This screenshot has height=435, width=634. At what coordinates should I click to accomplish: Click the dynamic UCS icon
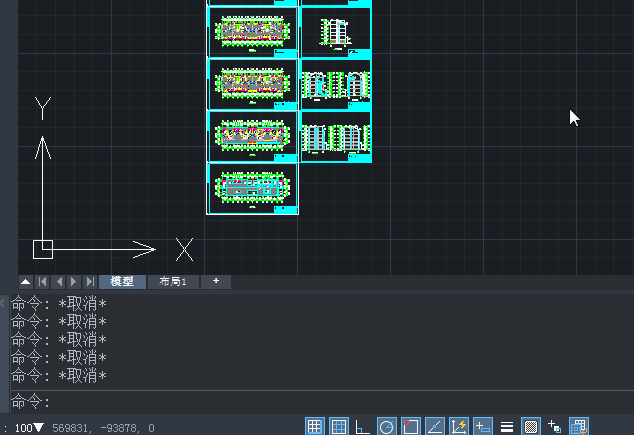click(459, 427)
